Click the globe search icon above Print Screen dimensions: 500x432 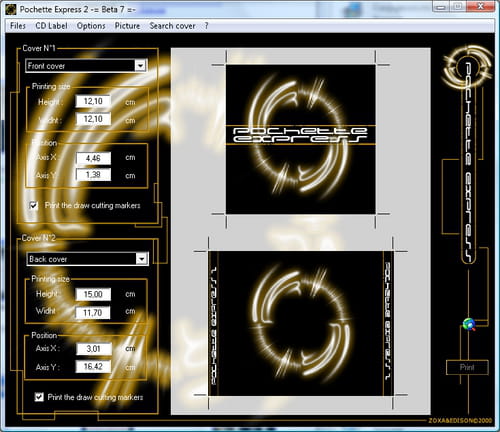(x=469, y=324)
